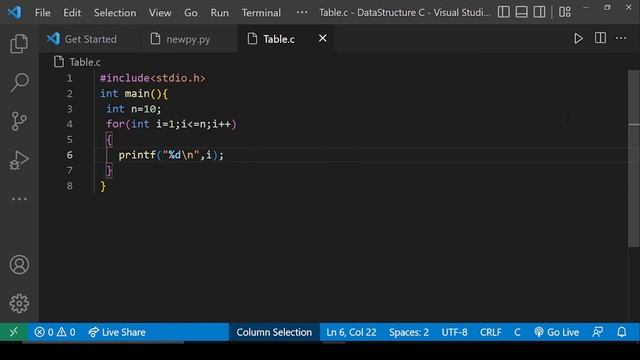This screenshot has width=640, height=360.
Task: Open the Run and Debug view
Action: pos(19,160)
